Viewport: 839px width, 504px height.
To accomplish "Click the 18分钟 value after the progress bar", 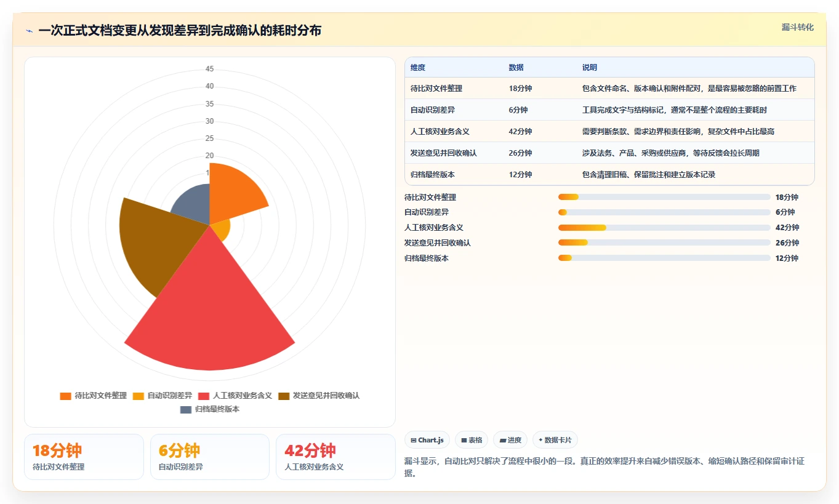I will (787, 198).
